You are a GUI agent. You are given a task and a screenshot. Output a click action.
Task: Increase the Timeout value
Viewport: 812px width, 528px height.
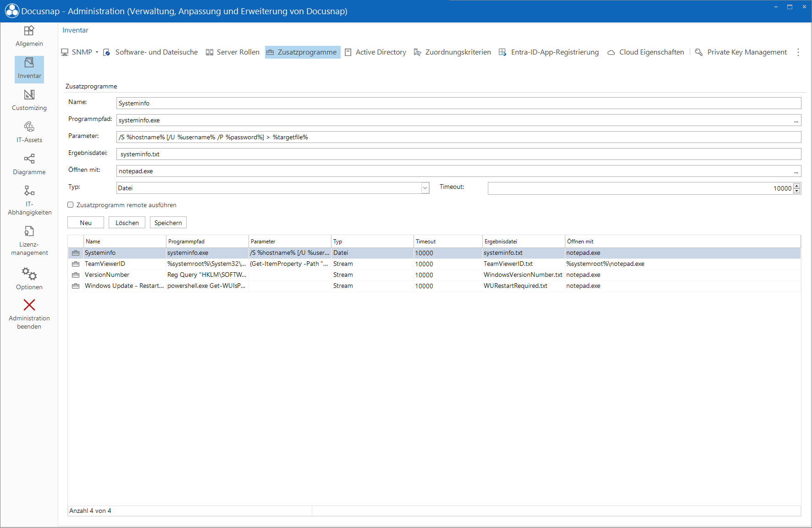[x=797, y=186]
